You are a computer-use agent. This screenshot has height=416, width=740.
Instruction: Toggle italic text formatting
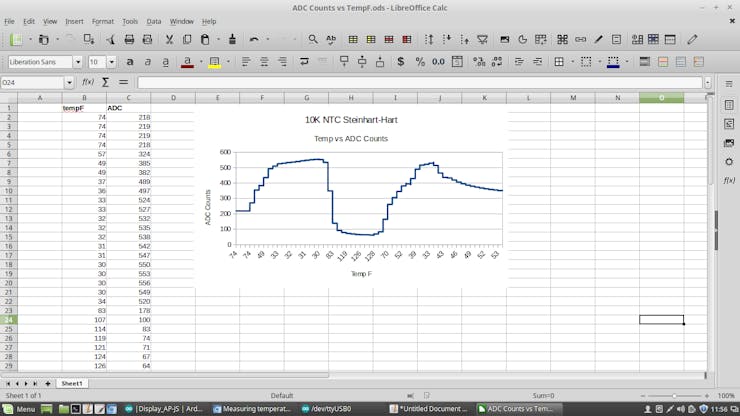(148, 61)
